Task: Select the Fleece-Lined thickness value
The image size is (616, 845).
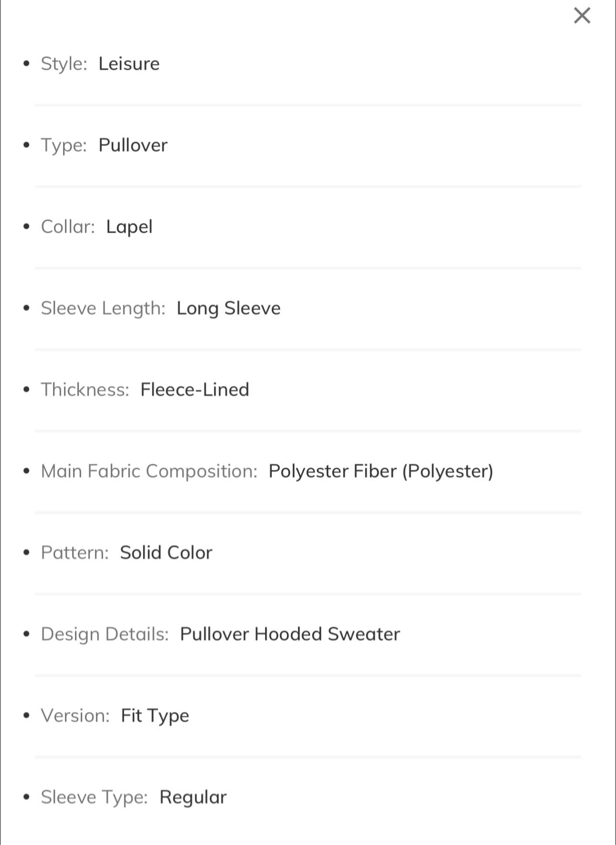Action: tap(195, 390)
